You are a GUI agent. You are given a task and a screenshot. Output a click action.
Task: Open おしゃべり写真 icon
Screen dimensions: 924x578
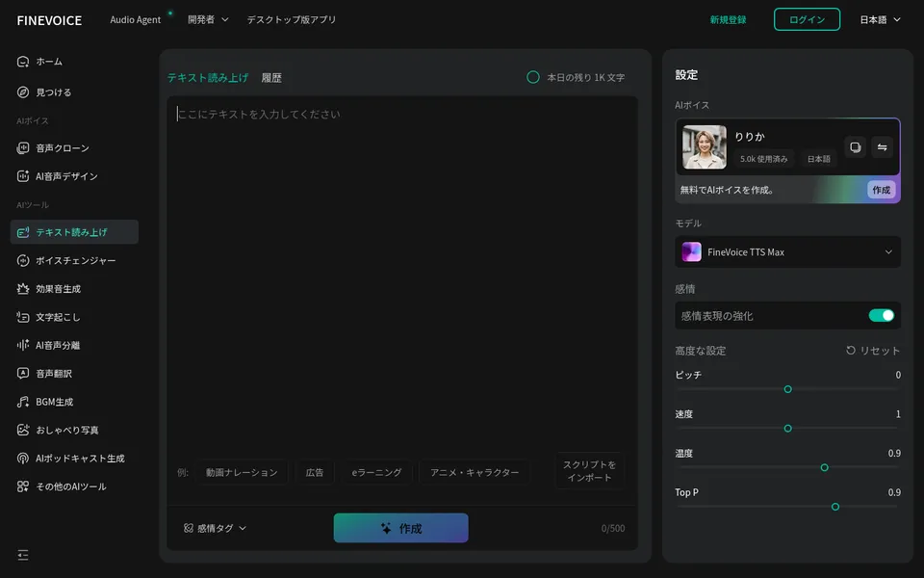click(23, 430)
